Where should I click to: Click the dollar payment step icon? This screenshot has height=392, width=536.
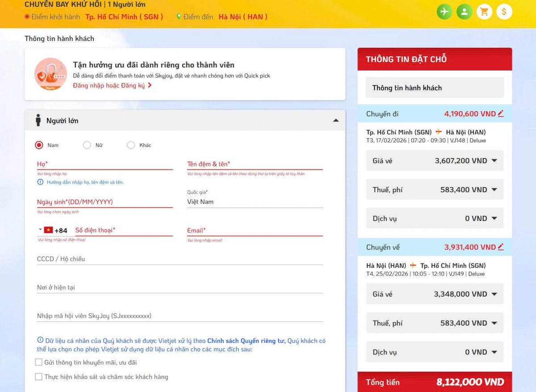point(504,12)
